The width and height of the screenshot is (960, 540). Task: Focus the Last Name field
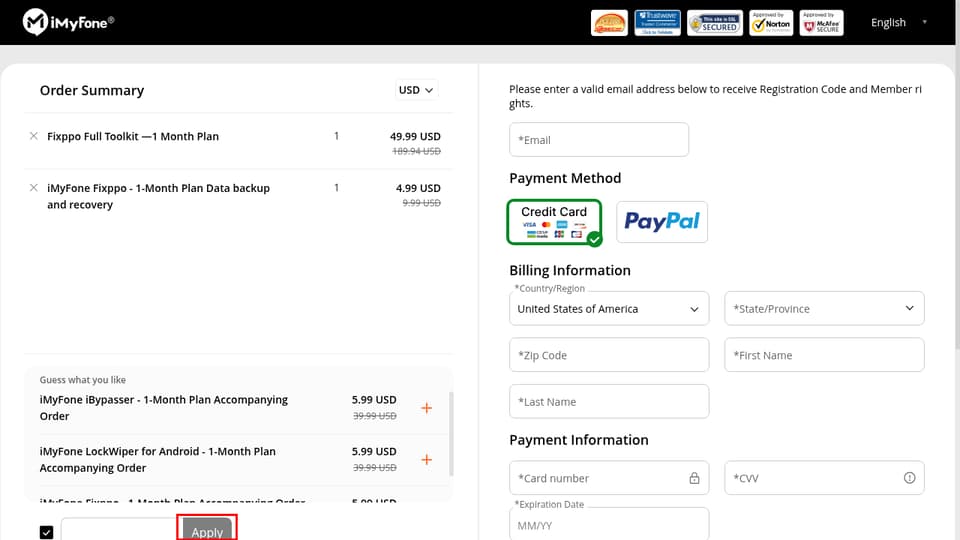(x=609, y=402)
